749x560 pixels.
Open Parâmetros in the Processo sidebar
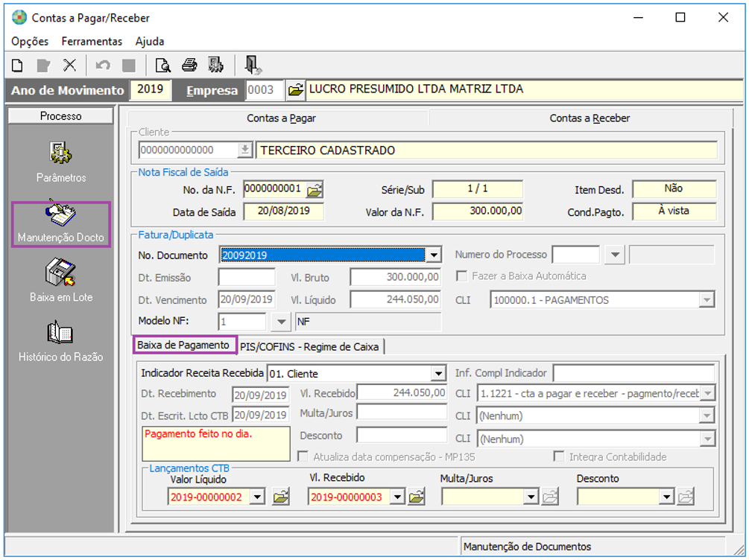pos(61,162)
